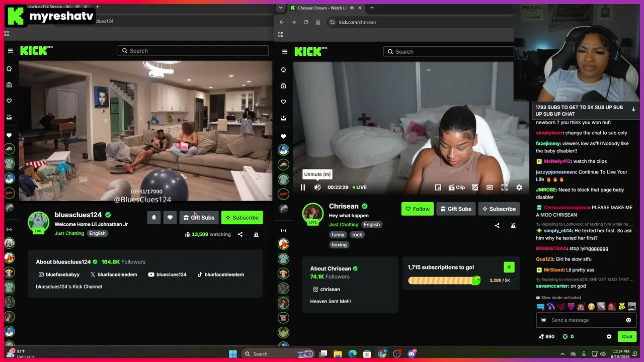
Task: Toggle theater mode on Chrisean's player
Action: (490, 188)
